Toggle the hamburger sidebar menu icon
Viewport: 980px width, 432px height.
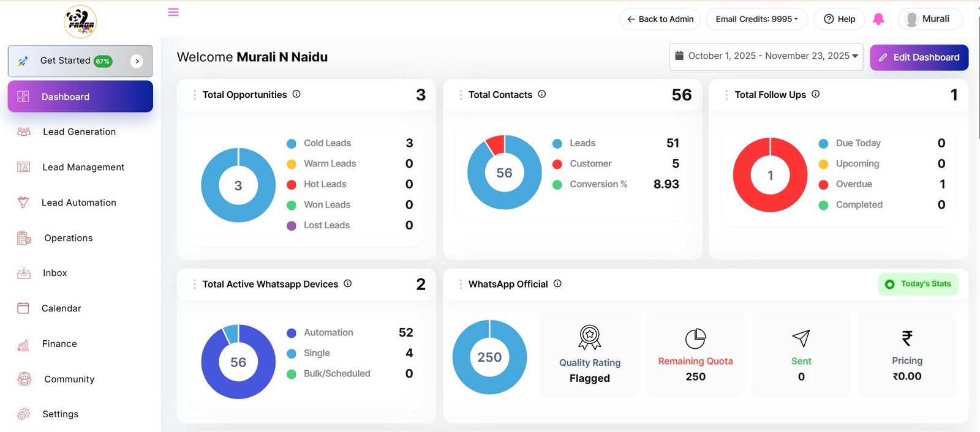tap(173, 12)
